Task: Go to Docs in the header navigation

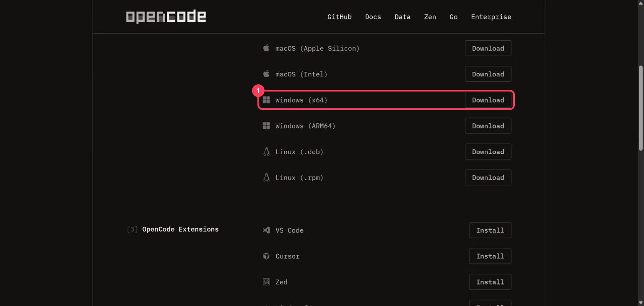Action: point(373,17)
